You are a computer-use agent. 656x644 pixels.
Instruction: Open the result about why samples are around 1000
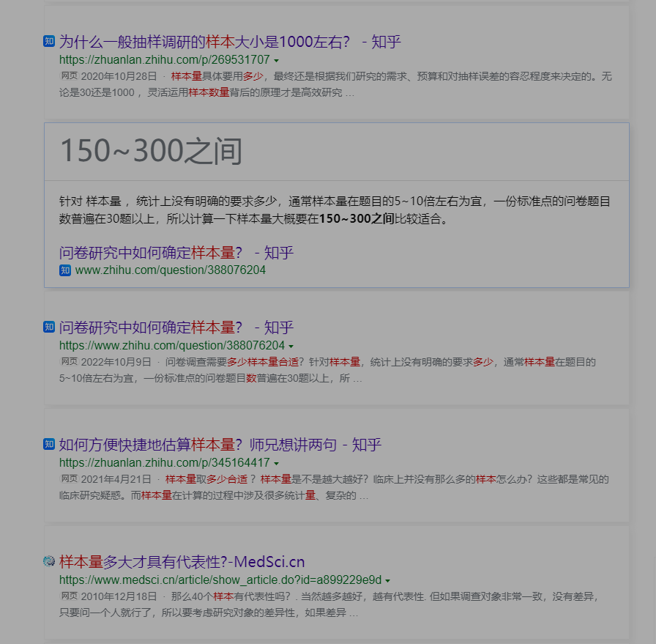230,42
